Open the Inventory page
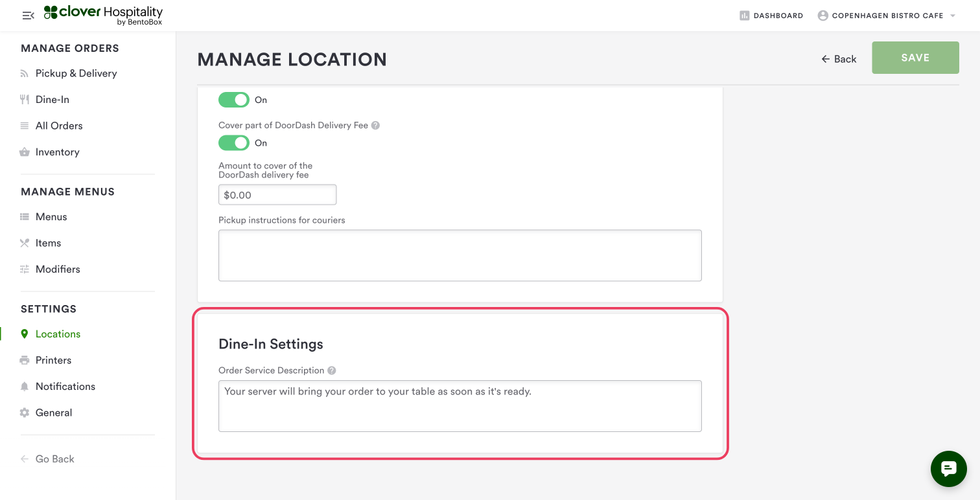Image resolution: width=980 pixels, height=500 pixels. coord(57,152)
